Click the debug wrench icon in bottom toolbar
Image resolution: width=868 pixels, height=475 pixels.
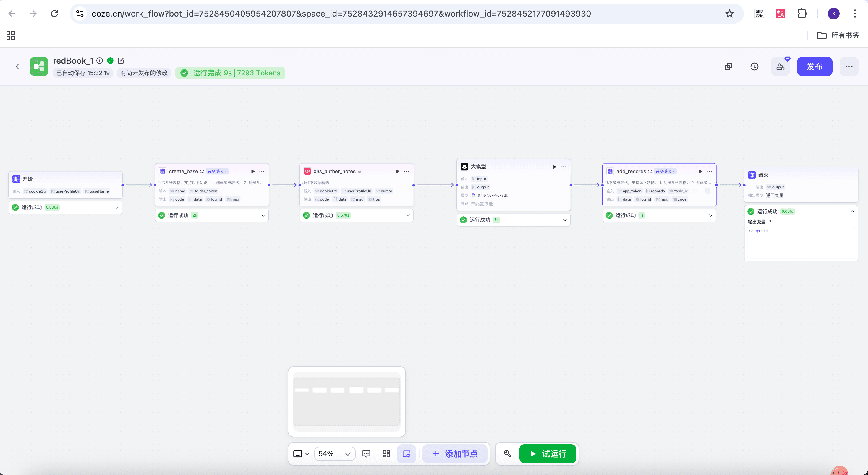pyautogui.click(x=507, y=454)
